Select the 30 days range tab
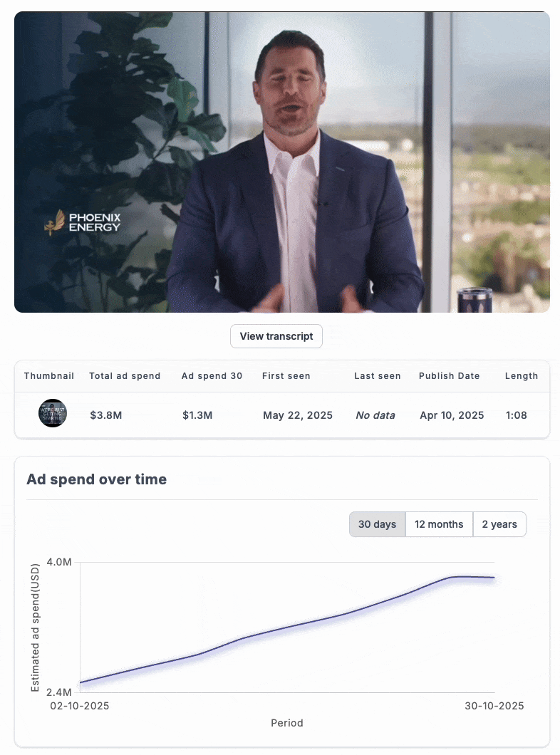Image resolution: width=560 pixels, height=755 pixels. point(377,524)
